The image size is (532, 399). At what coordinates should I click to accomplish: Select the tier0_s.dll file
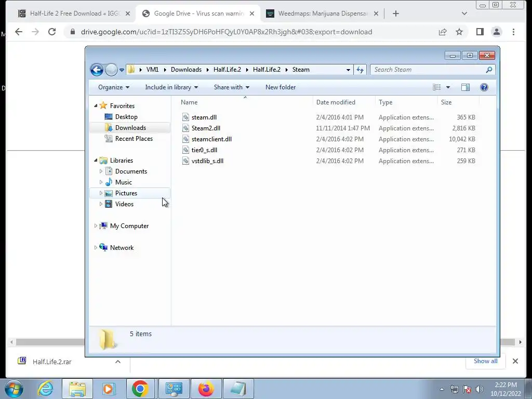coord(204,150)
